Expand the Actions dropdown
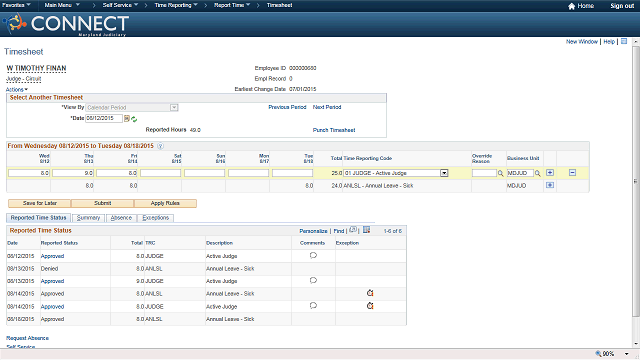640x360 pixels. 17,89
